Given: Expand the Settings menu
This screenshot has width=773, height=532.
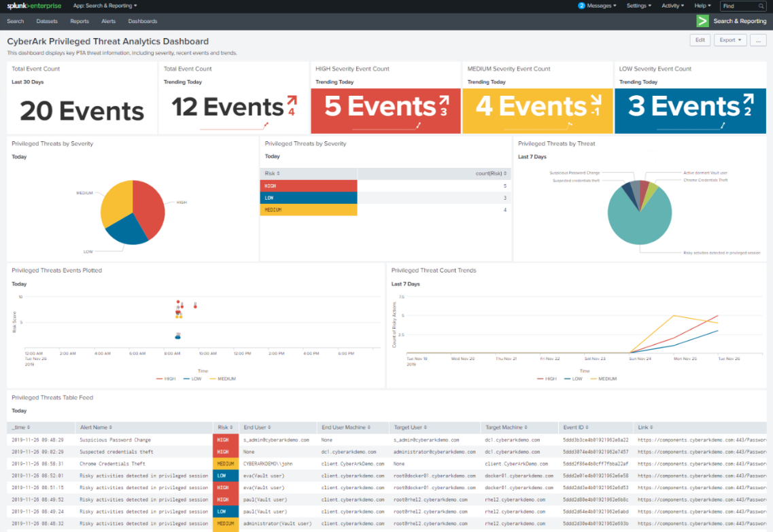Looking at the screenshot, I should click(x=639, y=5).
